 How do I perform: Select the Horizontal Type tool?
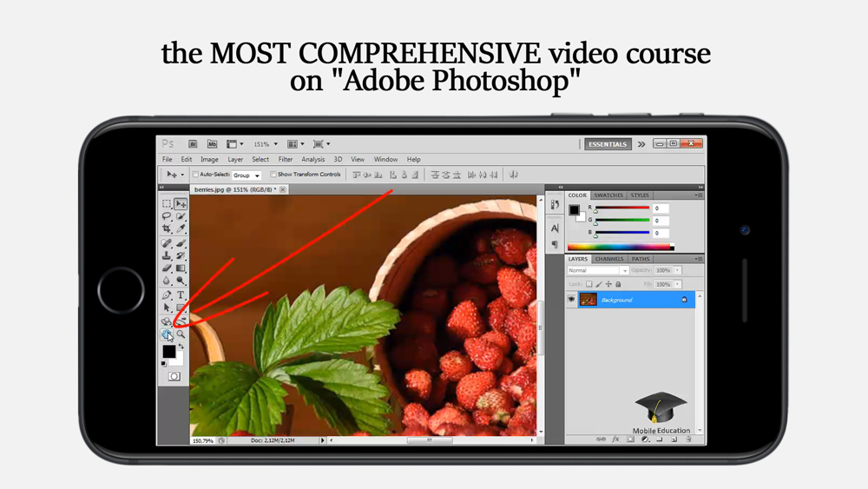coord(181,295)
